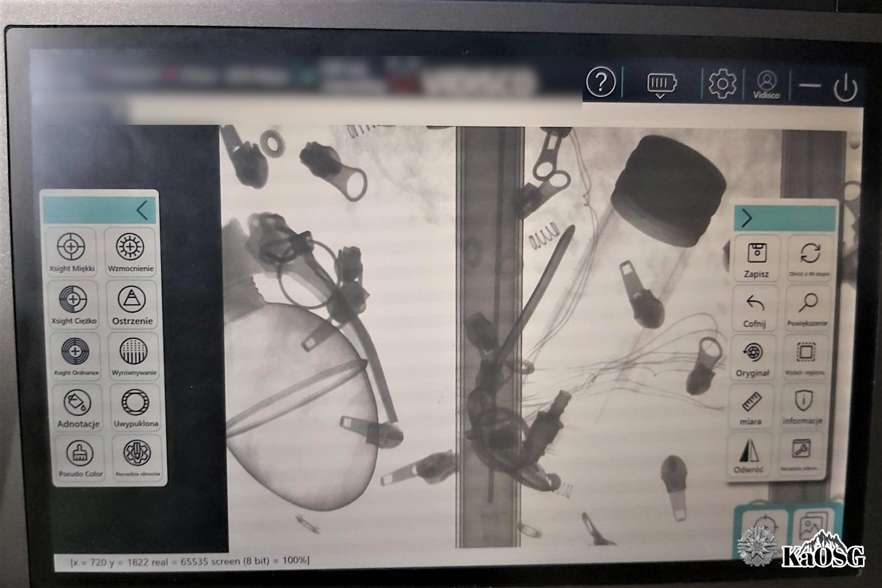Expand the battery status dropdown
The width and height of the screenshot is (882, 588).
click(x=660, y=86)
